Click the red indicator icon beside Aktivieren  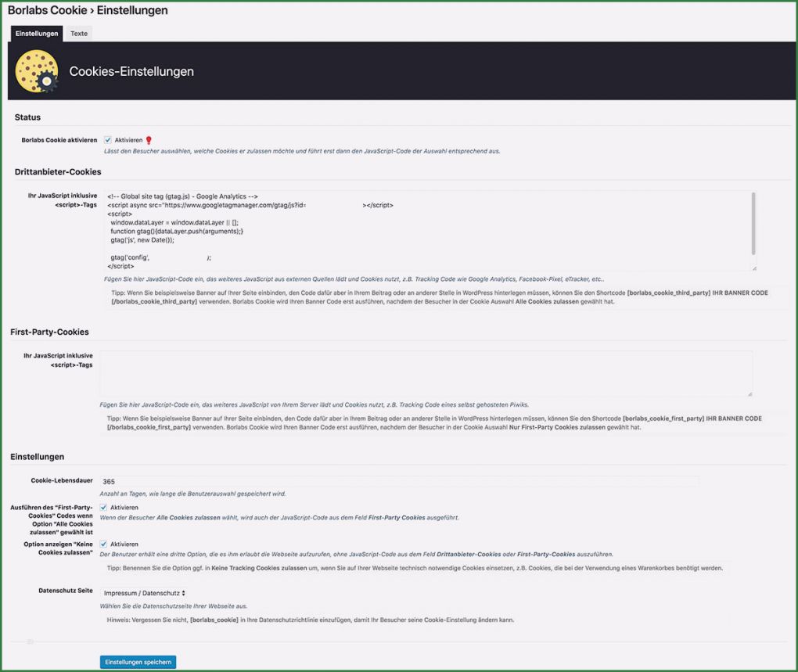click(149, 140)
